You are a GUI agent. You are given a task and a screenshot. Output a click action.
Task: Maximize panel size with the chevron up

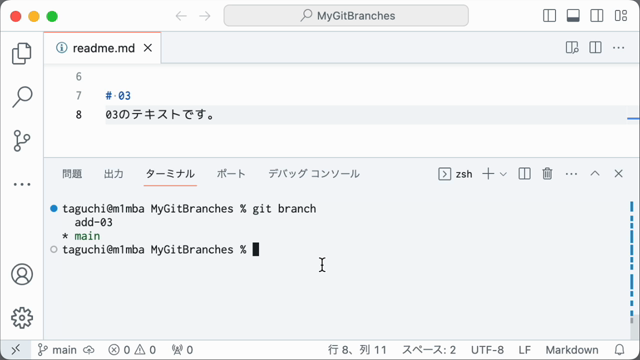coord(595,174)
